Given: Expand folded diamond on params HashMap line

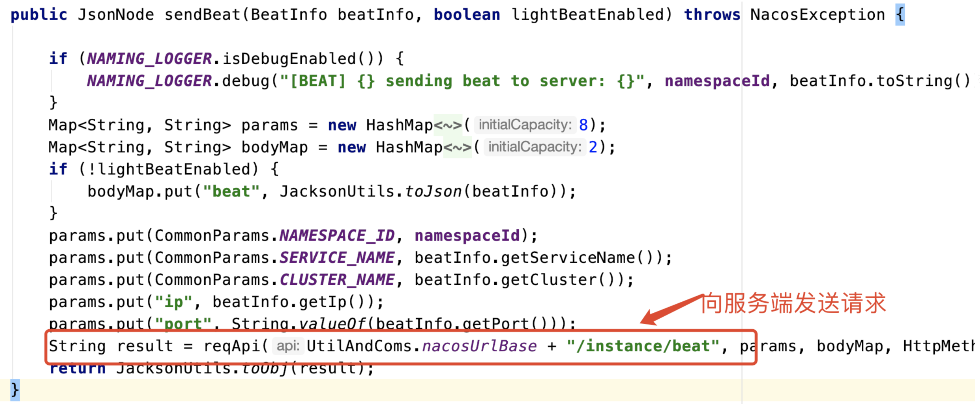Looking at the screenshot, I should point(448,125).
